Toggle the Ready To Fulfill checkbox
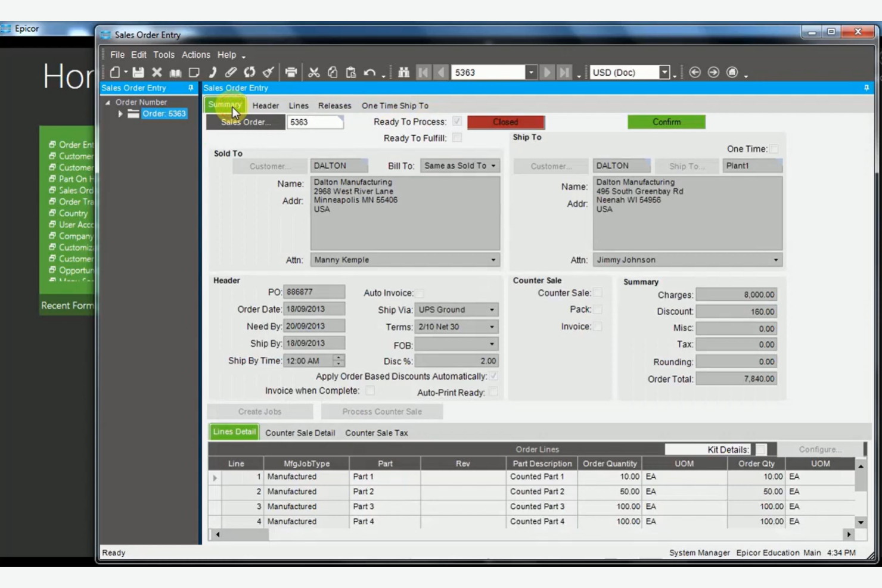 click(456, 138)
